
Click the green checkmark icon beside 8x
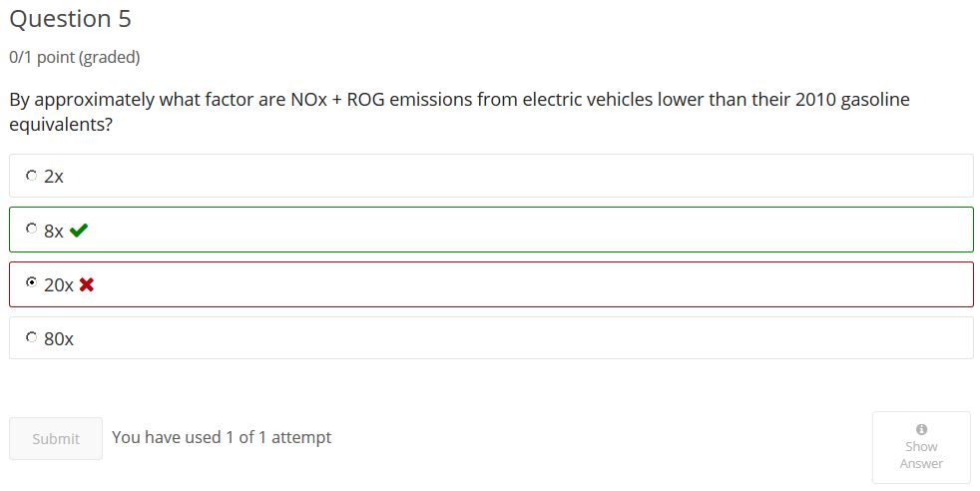[79, 231]
